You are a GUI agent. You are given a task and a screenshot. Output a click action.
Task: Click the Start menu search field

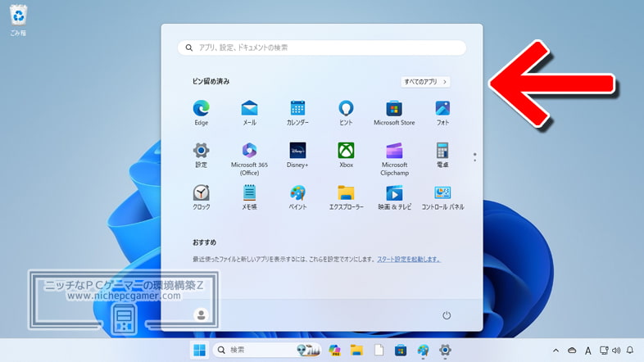322,48
